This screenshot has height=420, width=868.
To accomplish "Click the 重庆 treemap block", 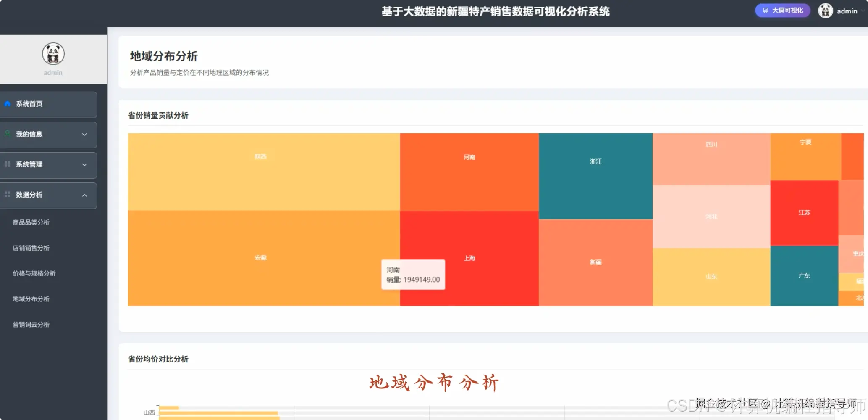I will click(851, 254).
